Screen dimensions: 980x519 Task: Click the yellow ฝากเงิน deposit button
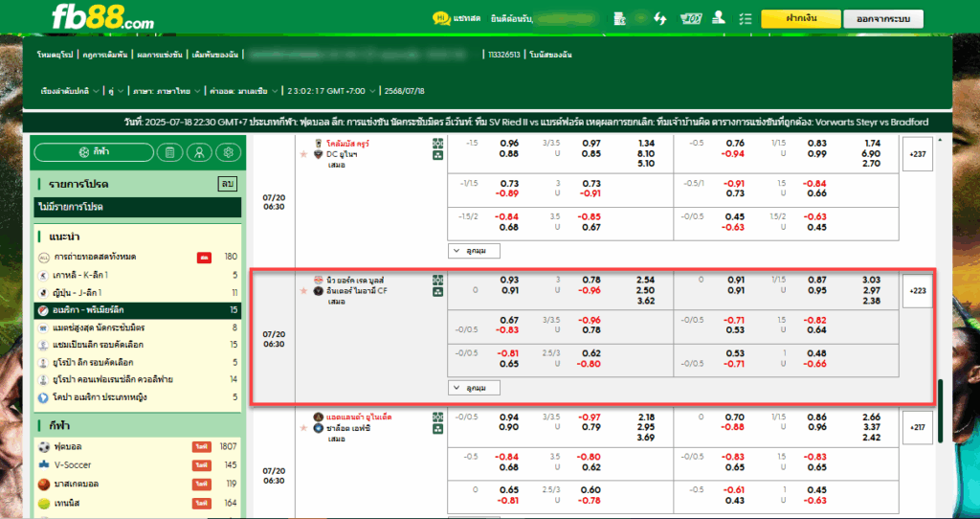[x=800, y=19]
